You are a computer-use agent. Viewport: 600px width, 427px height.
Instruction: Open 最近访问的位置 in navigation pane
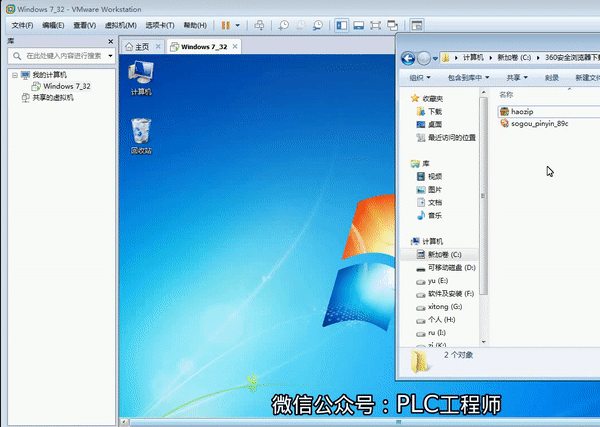coord(452,137)
